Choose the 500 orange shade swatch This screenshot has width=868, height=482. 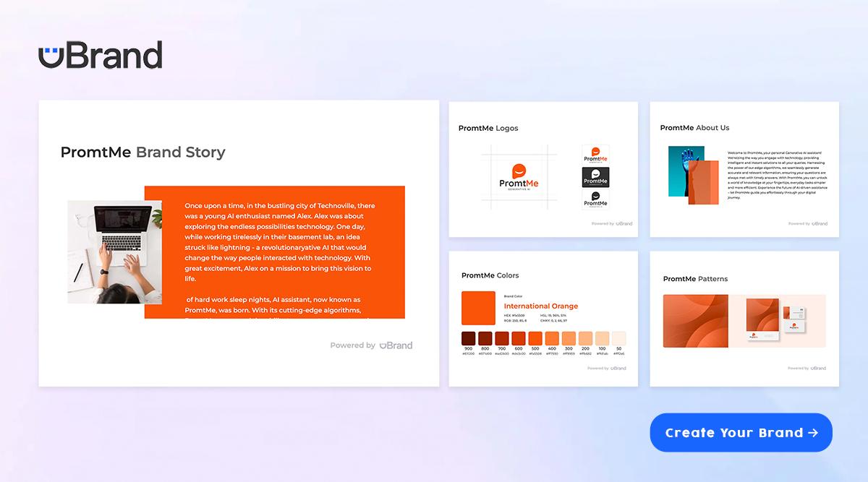tap(535, 338)
